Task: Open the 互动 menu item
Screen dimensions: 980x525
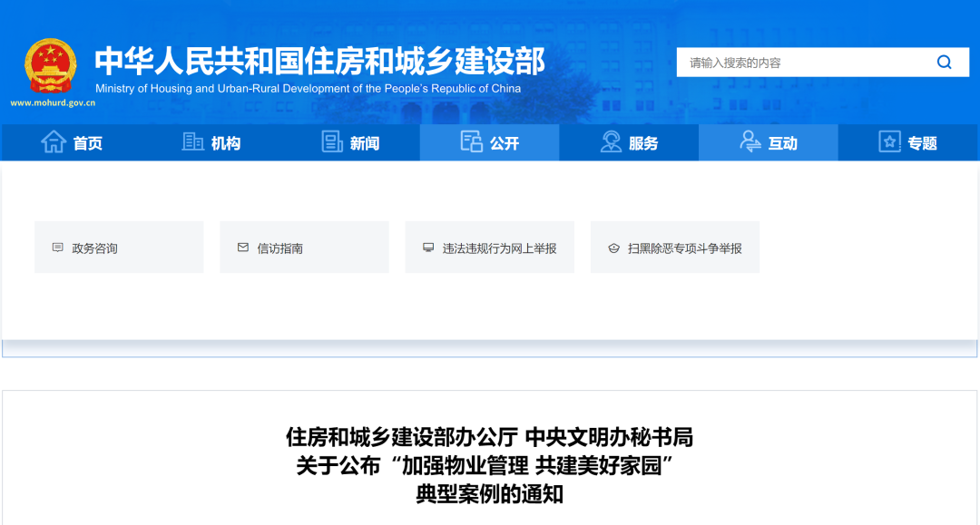Action: pos(769,142)
